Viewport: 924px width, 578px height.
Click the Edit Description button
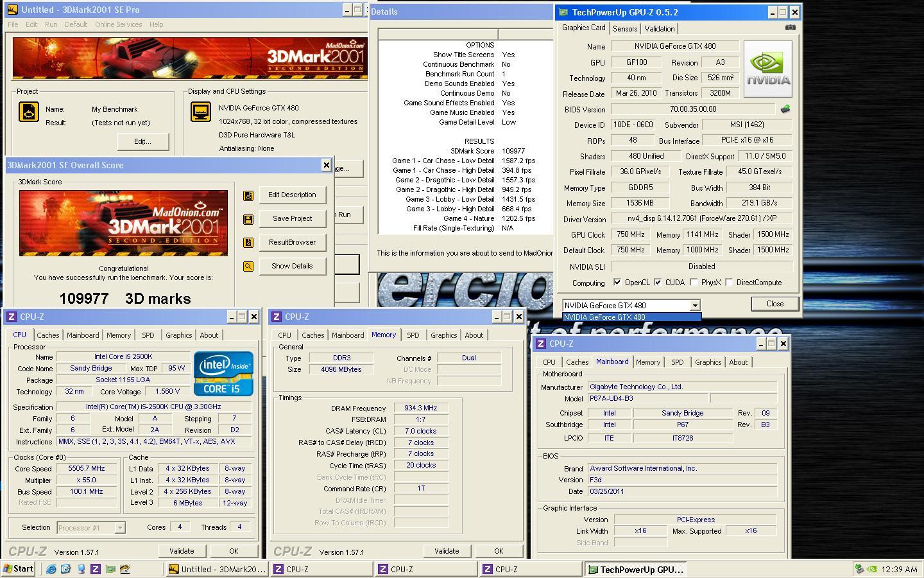292,195
